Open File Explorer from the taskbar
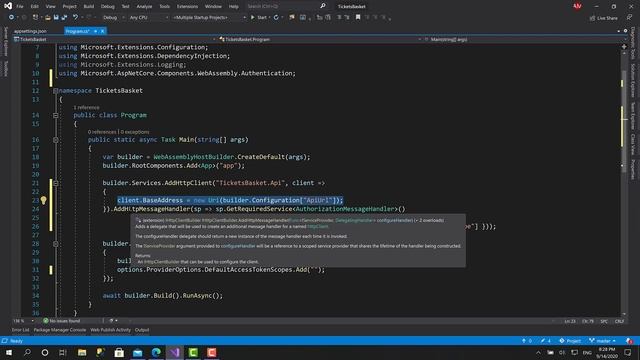This screenshot has height=360, width=640. [82, 353]
